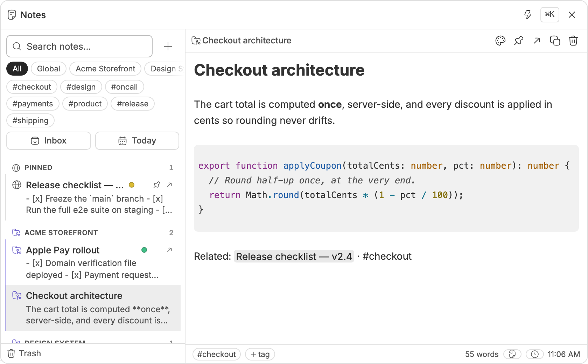Click the folder icon beside Checkout architecture in list

tap(17, 295)
